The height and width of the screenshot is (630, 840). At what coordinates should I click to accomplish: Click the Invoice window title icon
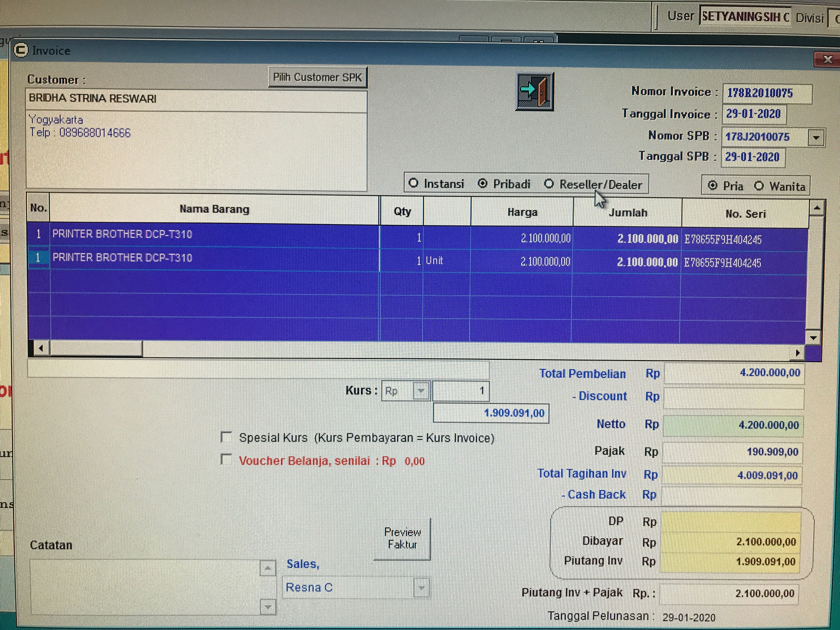tap(21, 50)
